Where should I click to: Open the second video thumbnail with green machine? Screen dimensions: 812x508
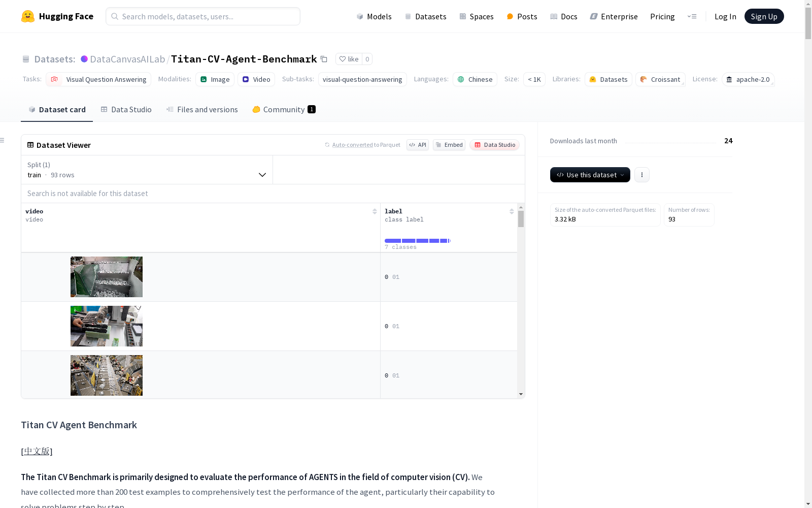pyautogui.click(x=107, y=326)
